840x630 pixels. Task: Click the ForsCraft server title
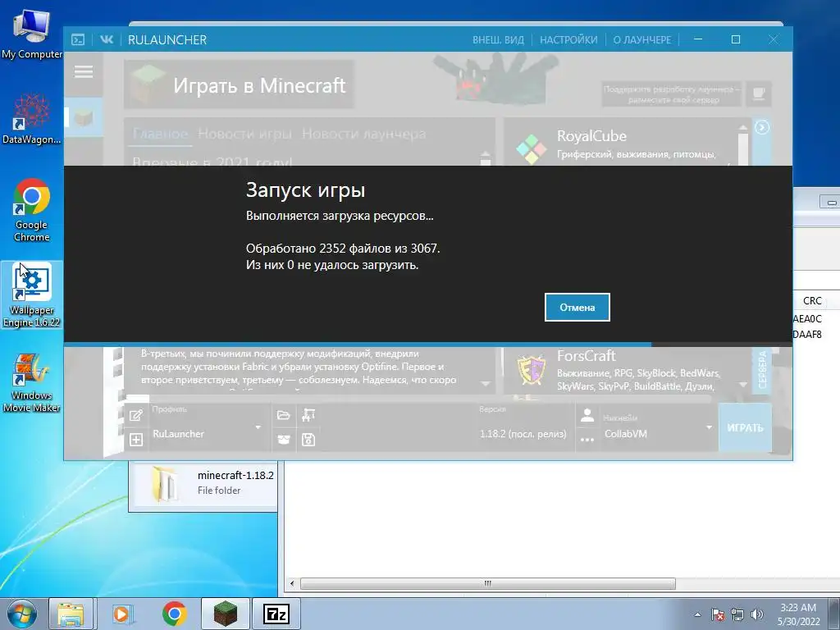pyautogui.click(x=586, y=356)
